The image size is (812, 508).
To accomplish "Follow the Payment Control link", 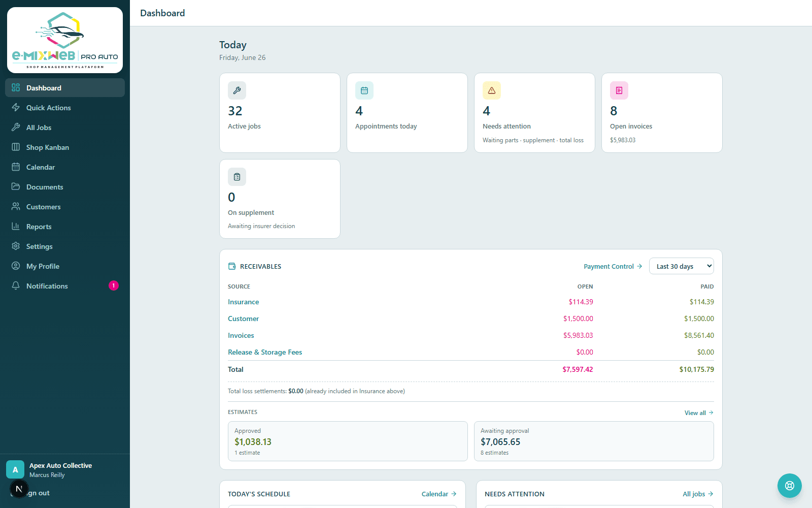I will 613,266.
